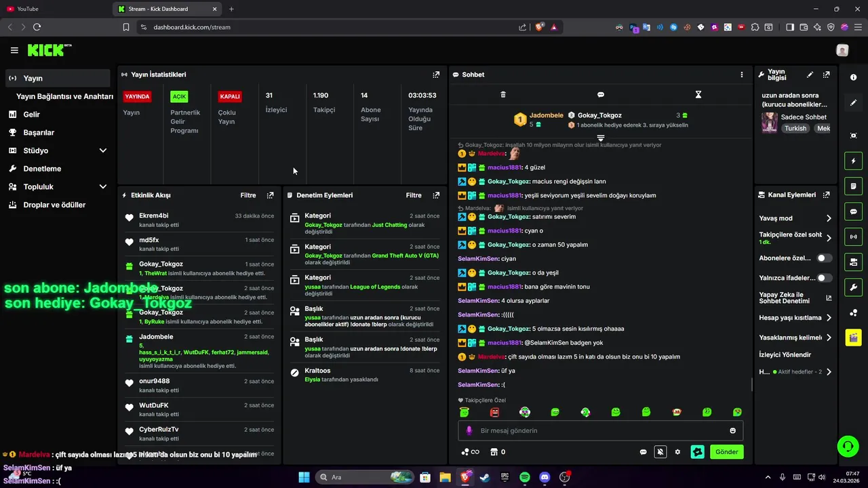Click the info icon in right sidebar
This screenshot has width=868, height=488.
coord(853,77)
